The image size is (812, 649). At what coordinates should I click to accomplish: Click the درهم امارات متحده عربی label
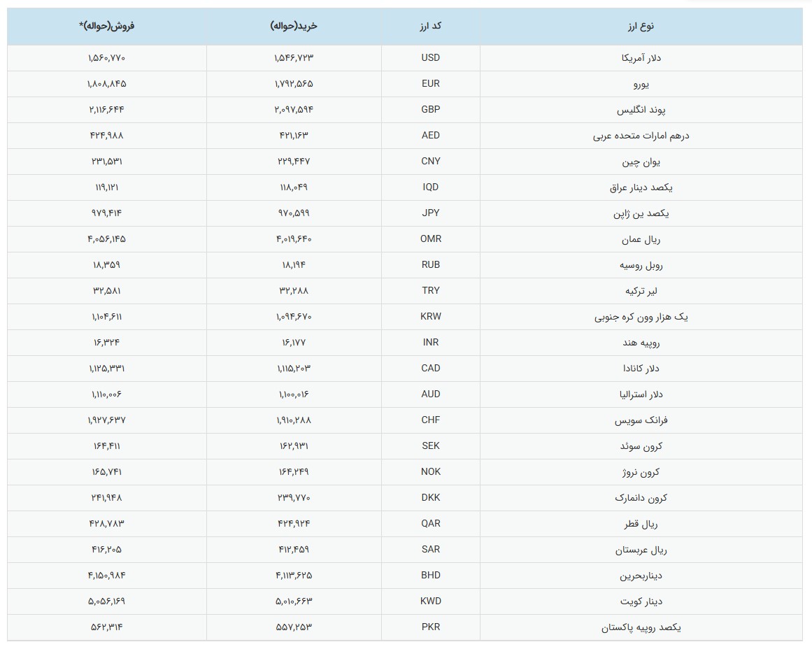tap(641, 136)
